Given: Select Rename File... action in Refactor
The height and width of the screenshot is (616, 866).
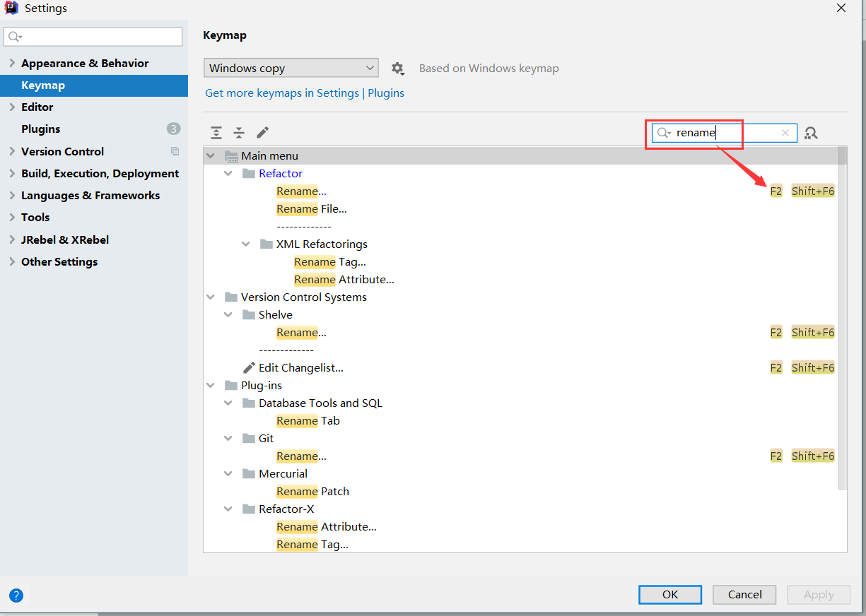Looking at the screenshot, I should [x=311, y=209].
